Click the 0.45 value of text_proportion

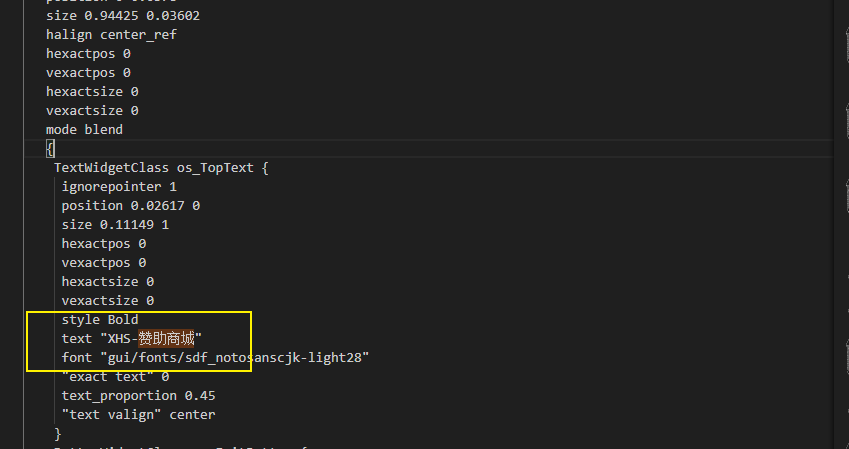click(x=200, y=396)
